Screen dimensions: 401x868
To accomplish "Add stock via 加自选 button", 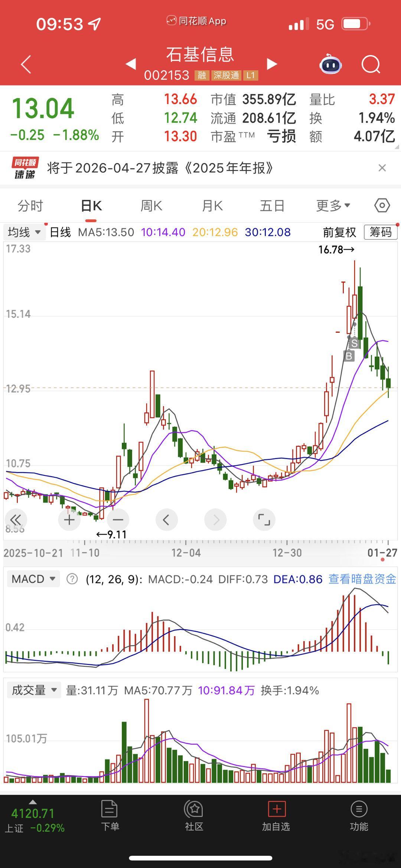I will click(x=276, y=816).
